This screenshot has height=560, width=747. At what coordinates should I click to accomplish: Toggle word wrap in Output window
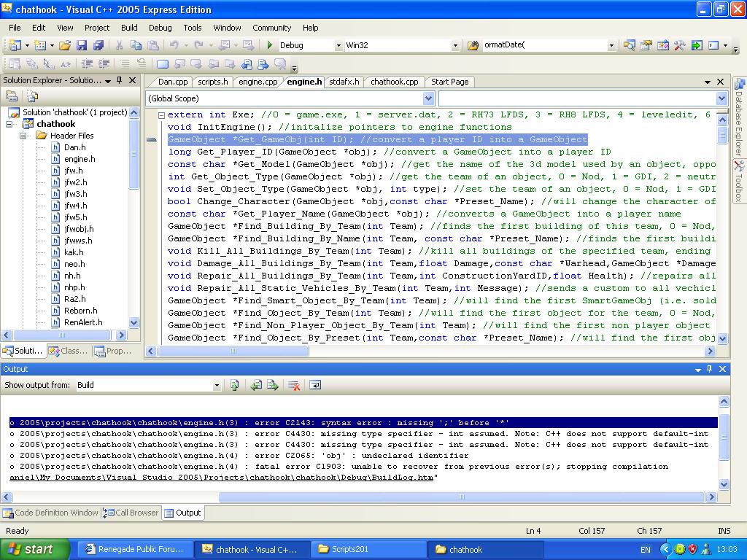315,385
